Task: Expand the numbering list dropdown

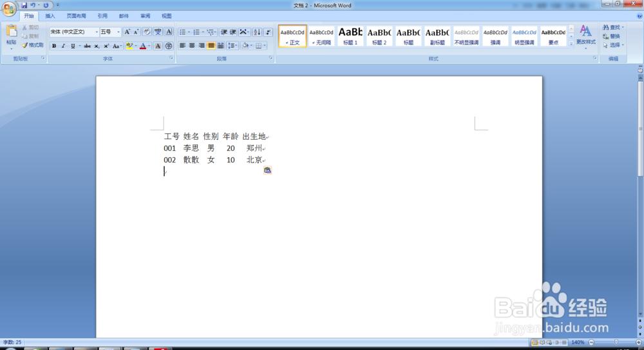Action: [203, 32]
